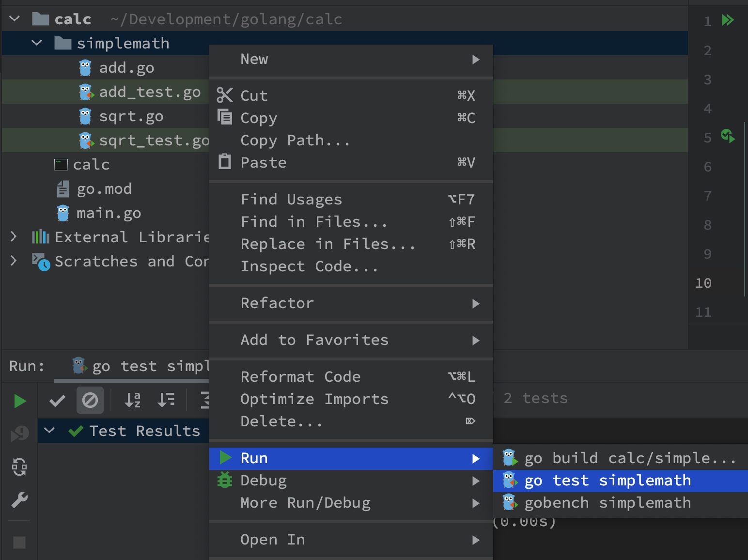This screenshot has height=560, width=748.
Task: Open the Refactor submenu arrow
Action: [476, 303]
